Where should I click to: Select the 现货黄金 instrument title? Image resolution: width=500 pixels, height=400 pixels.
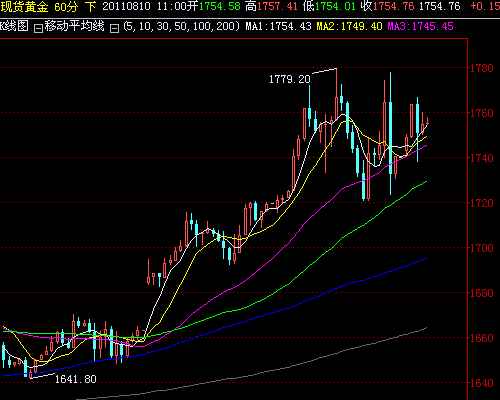(24, 7)
